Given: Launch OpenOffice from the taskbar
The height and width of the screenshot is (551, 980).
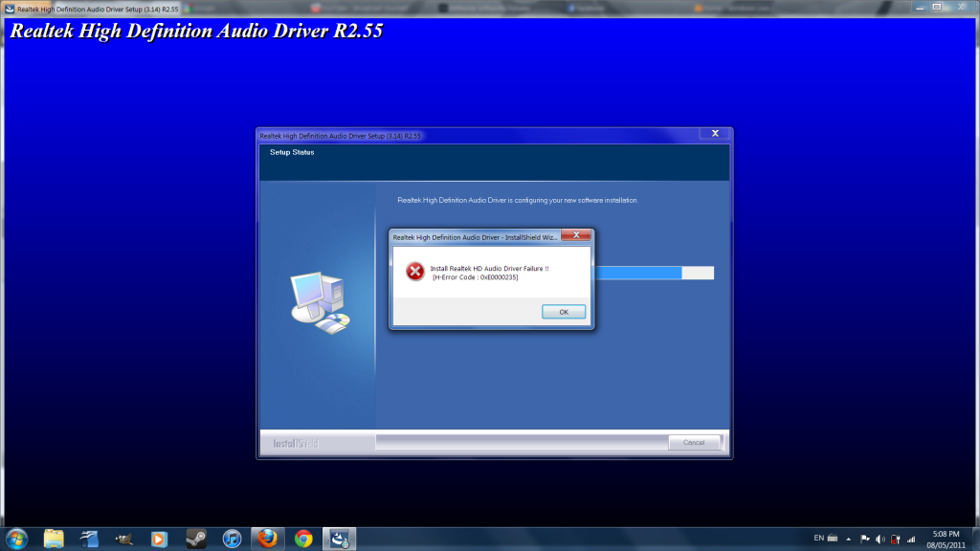Looking at the screenshot, I should click(x=89, y=539).
